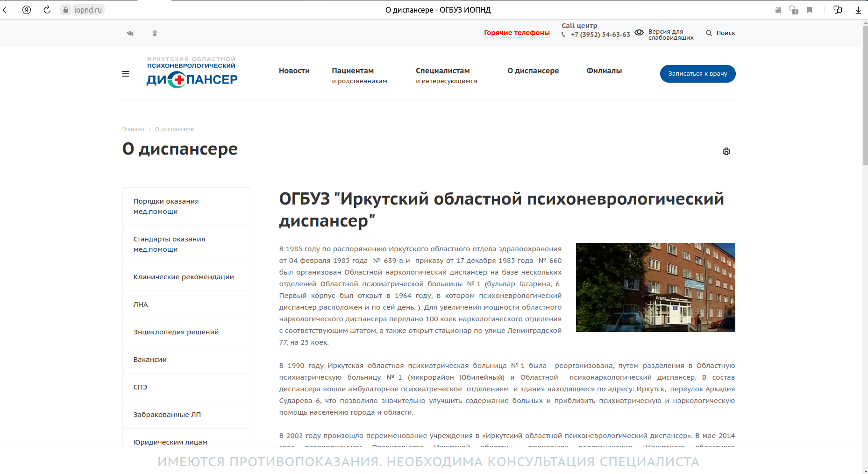Screen dimensions: 868x474
Task: Open the reader mode icon
Action: (x=778, y=10)
